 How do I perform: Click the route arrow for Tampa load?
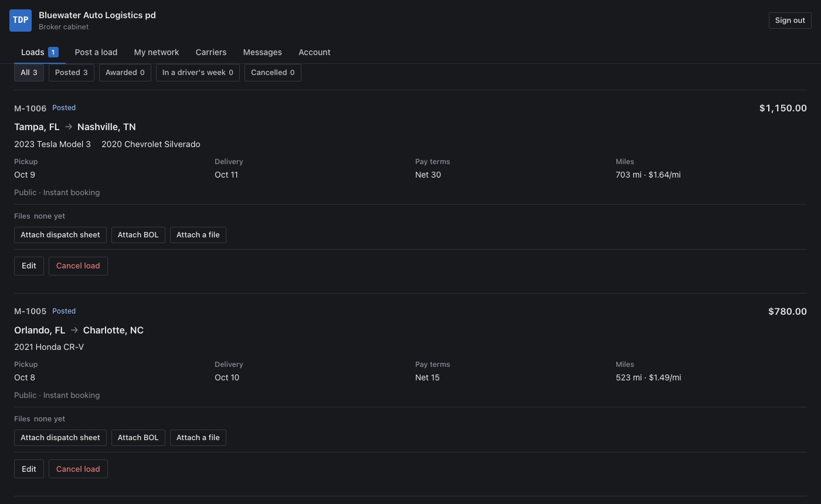(x=69, y=127)
